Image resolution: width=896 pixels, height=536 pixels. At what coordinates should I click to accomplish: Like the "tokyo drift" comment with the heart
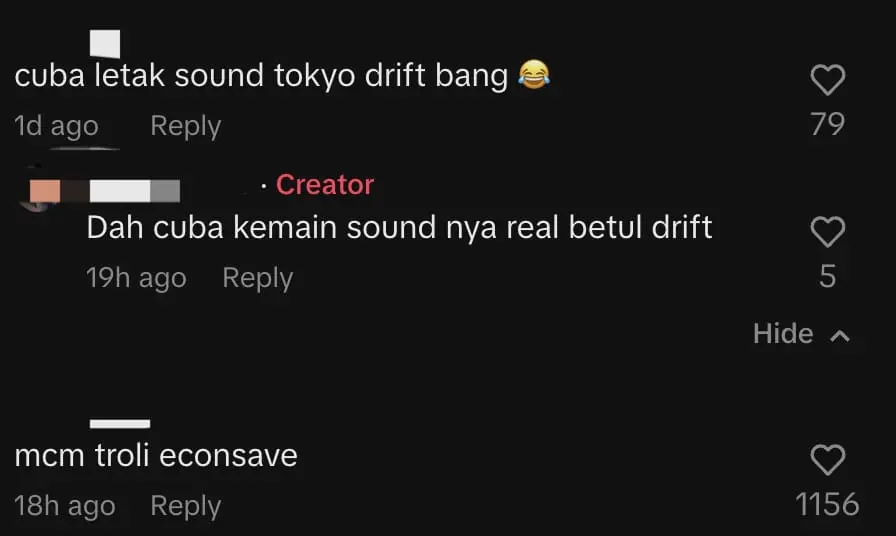pos(827,80)
